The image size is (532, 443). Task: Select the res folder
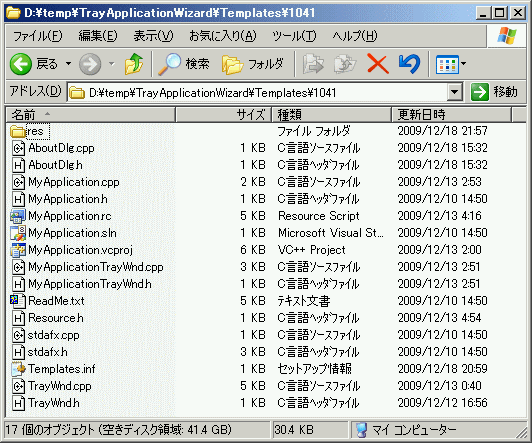point(30,131)
